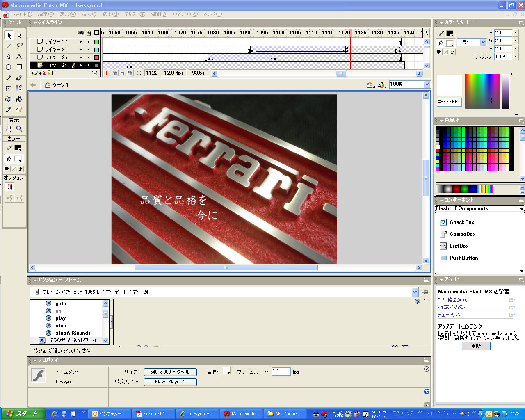Select the Eraser tool

pyautogui.click(x=19, y=110)
